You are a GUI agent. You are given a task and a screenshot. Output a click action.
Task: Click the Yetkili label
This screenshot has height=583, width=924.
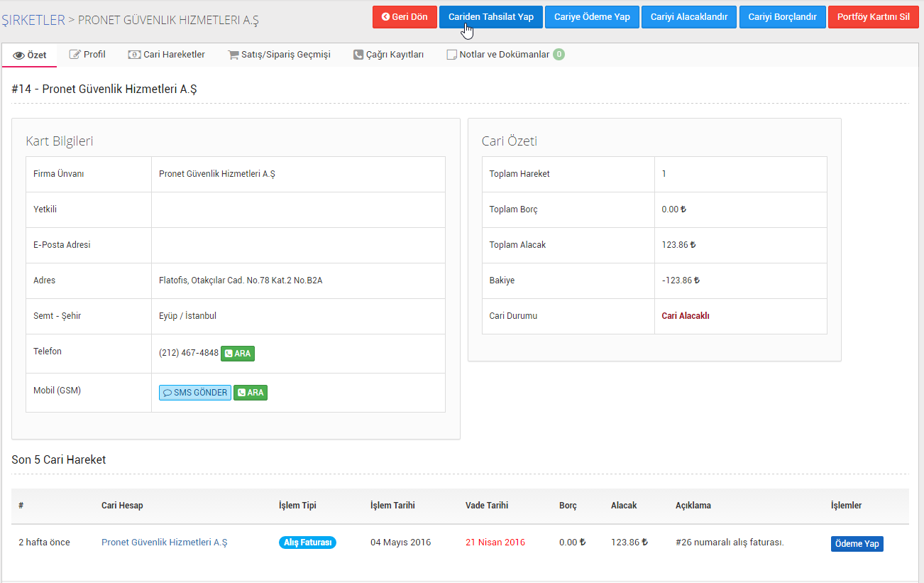(45, 209)
